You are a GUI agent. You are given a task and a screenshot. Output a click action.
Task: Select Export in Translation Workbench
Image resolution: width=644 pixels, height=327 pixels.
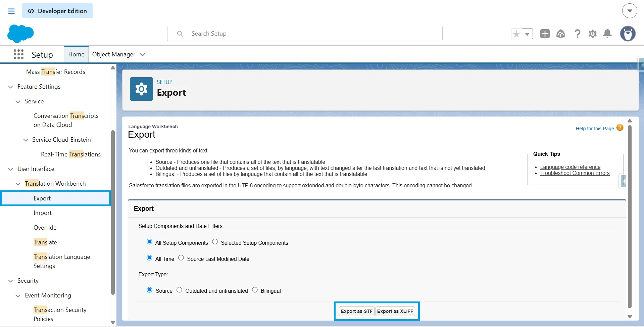pos(56,198)
